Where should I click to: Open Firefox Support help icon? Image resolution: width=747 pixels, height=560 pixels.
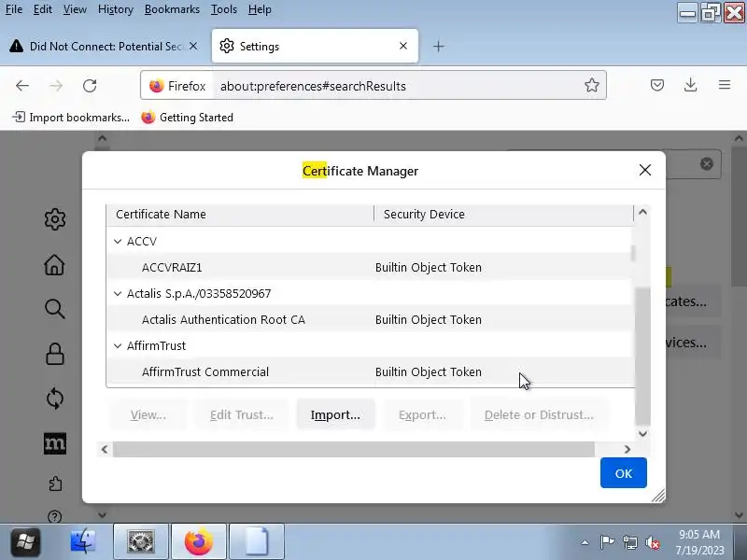tap(55, 516)
